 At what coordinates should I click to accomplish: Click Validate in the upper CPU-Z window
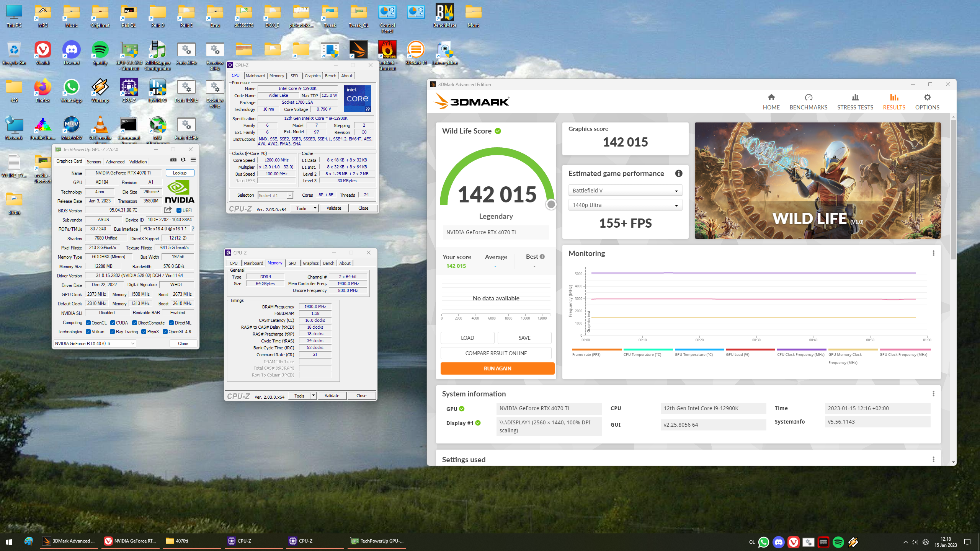coord(334,208)
